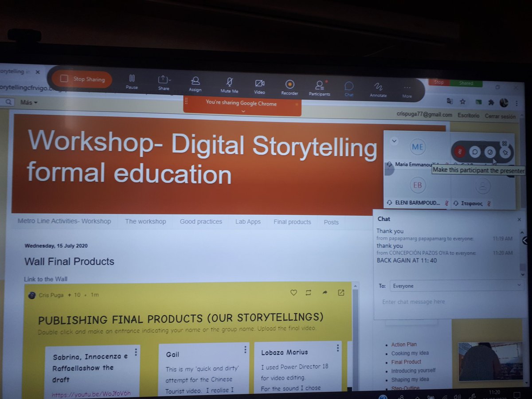Image resolution: width=532 pixels, height=399 pixels.
Task: Open the Chrome extensions puzzle icon
Action: (x=491, y=102)
